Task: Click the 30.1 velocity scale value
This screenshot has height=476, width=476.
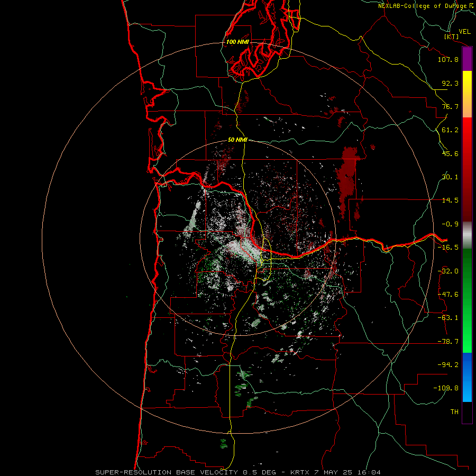Action: point(450,177)
